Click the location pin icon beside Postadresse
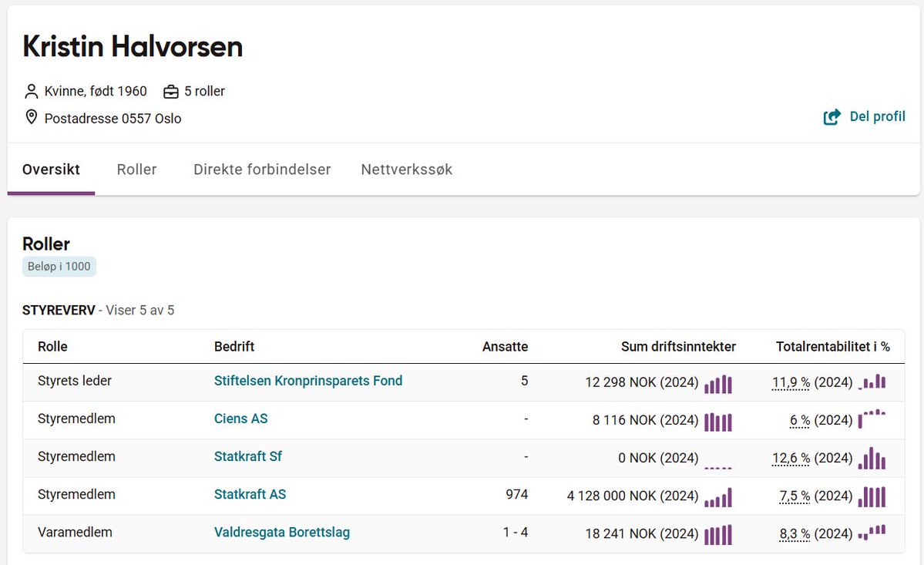Image resolution: width=924 pixels, height=565 pixels. [x=32, y=117]
